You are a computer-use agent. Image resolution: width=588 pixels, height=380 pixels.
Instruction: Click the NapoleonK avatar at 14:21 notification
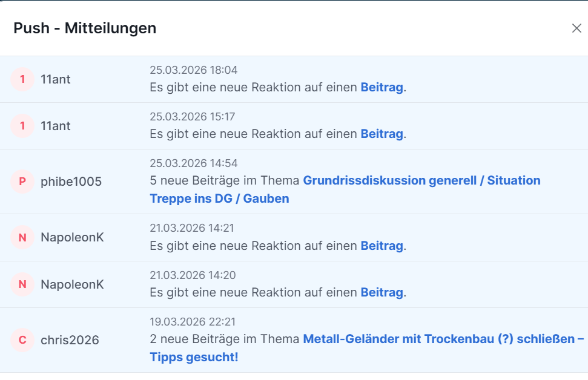pyautogui.click(x=22, y=238)
